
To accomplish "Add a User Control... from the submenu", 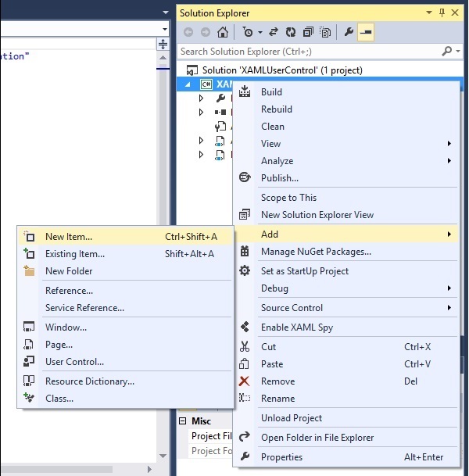I will click(x=125, y=362).
